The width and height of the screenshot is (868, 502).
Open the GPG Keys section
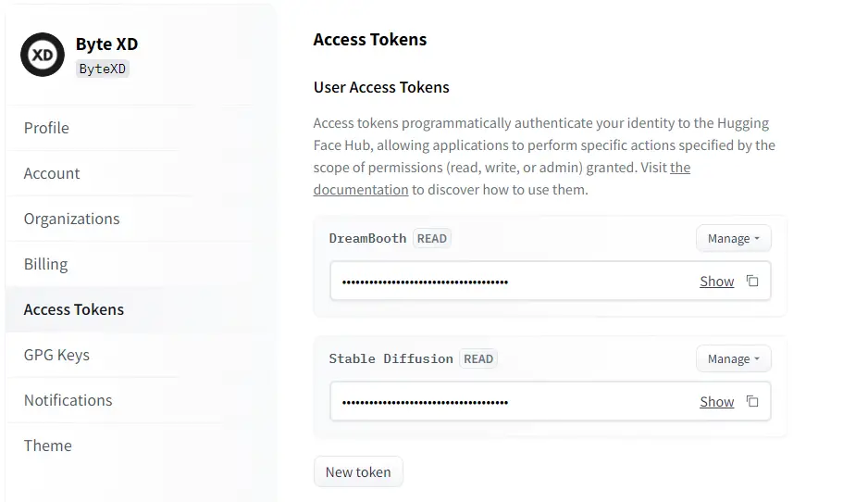click(x=142, y=355)
